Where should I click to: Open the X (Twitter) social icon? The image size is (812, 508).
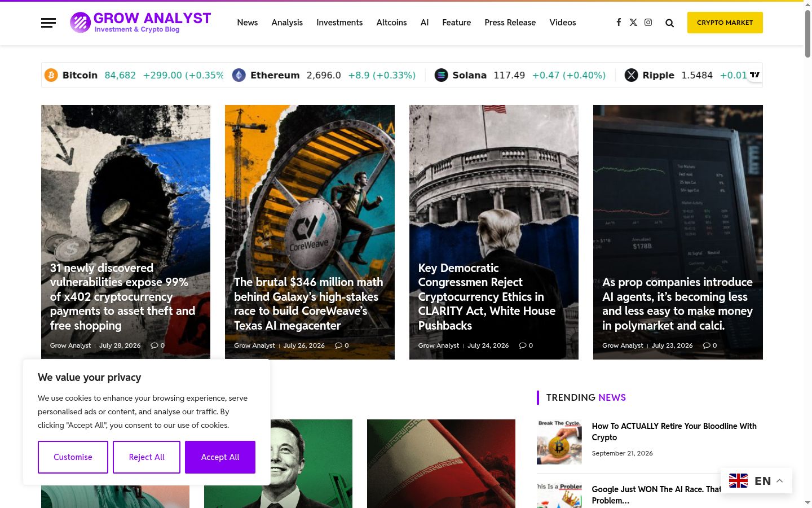pos(633,23)
